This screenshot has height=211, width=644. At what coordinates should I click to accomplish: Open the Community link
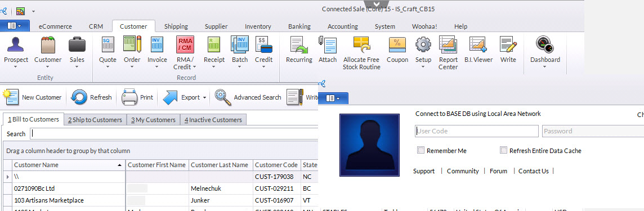coord(463,171)
